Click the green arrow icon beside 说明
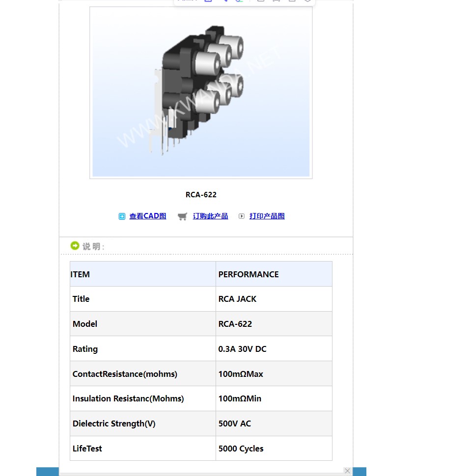470x476 pixels. tap(75, 245)
